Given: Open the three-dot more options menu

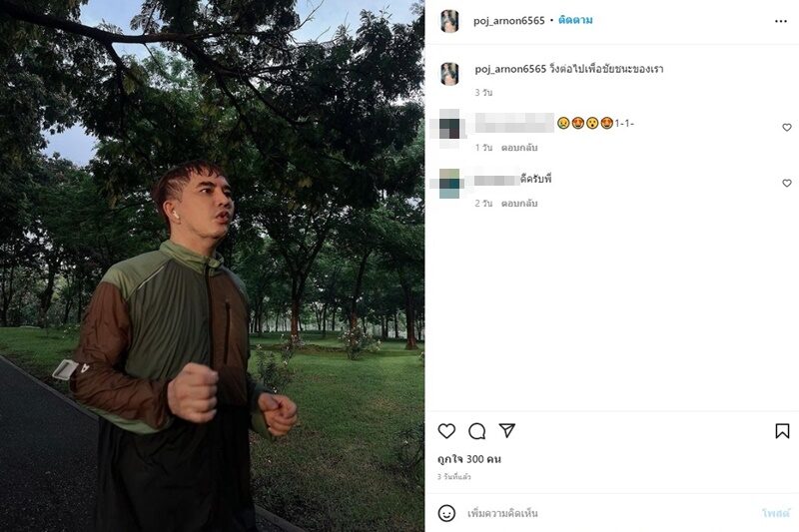Looking at the screenshot, I should 781,21.
